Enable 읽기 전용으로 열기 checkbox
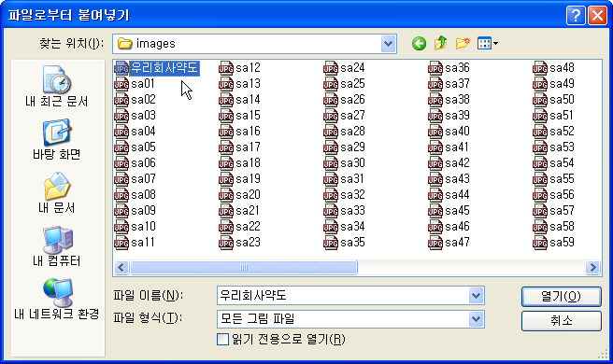Viewport: 613px width, 364px height. (x=222, y=339)
